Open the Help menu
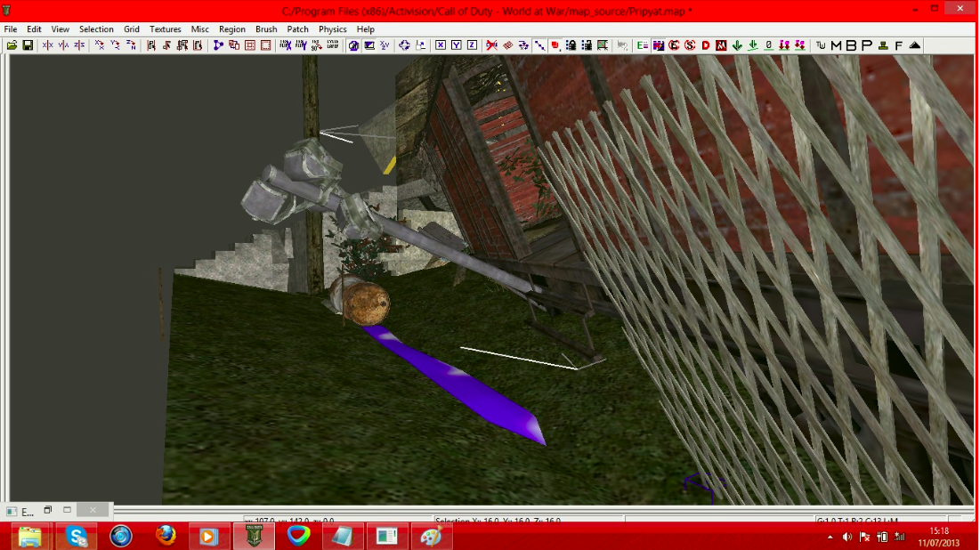This screenshot has width=980, height=550. tap(366, 29)
